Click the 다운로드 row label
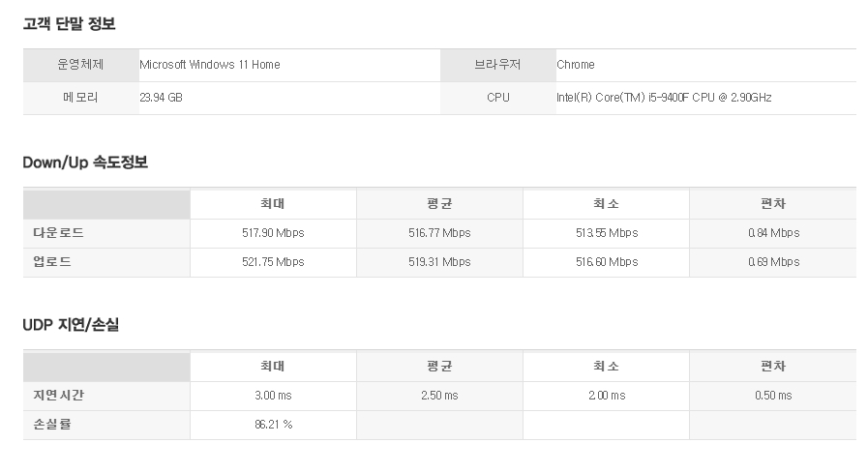Viewport: 868px width, 473px height. 58,233
